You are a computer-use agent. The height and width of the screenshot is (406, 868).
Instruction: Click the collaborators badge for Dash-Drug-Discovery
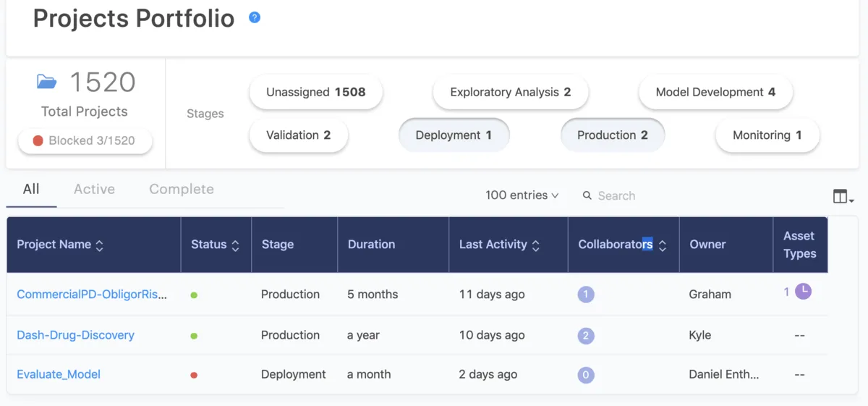click(586, 336)
